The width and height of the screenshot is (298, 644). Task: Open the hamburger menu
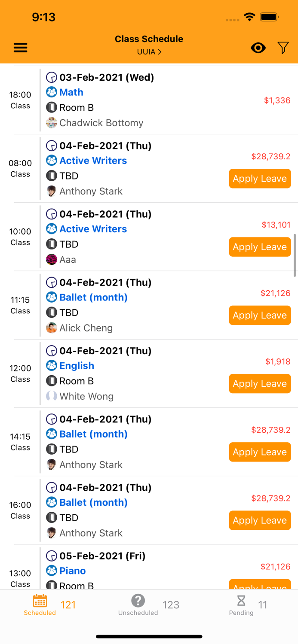pyautogui.click(x=21, y=48)
